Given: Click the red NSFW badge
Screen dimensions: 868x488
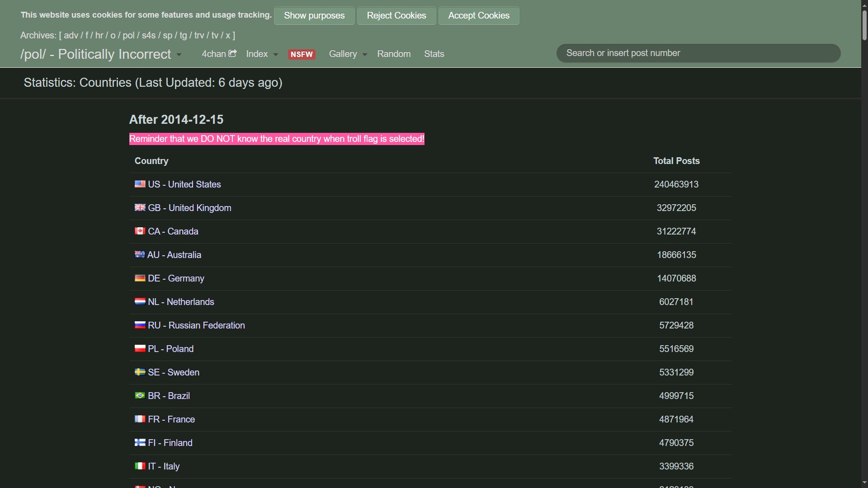Looking at the screenshot, I should tap(302, 54).
